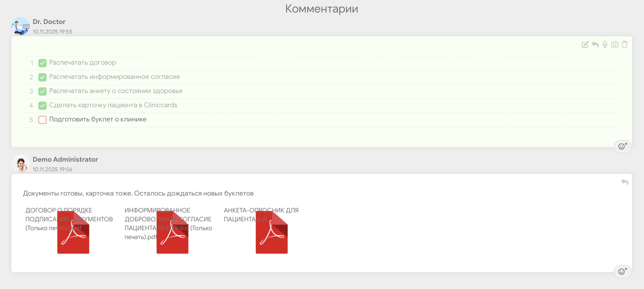The image size is (644, 289).
Task: Uncheck Сделать карточку пациента в Cliniccards
Action: (x=42, y=105)
